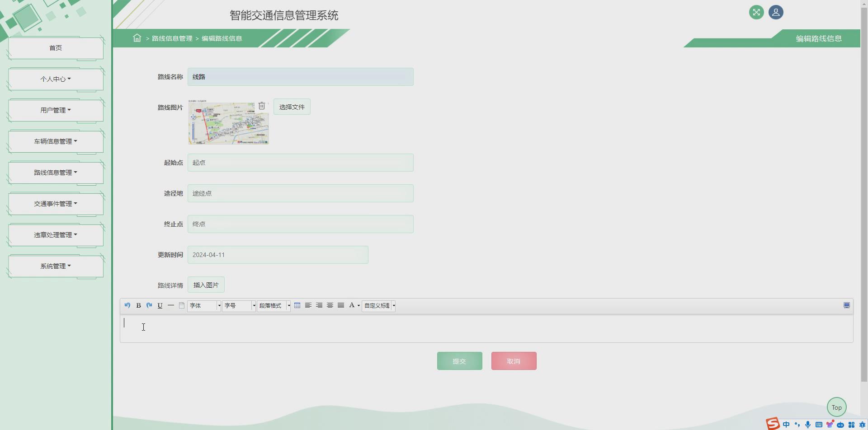Open the soft keyboard icon in the IME bar
The height and width of the screenshot is (430, 868).
(819, 425)
